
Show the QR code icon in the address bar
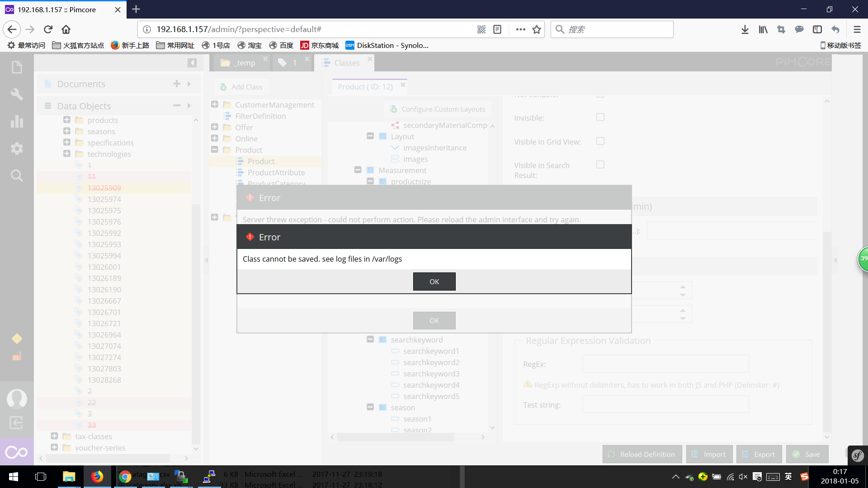coord(481,29)
